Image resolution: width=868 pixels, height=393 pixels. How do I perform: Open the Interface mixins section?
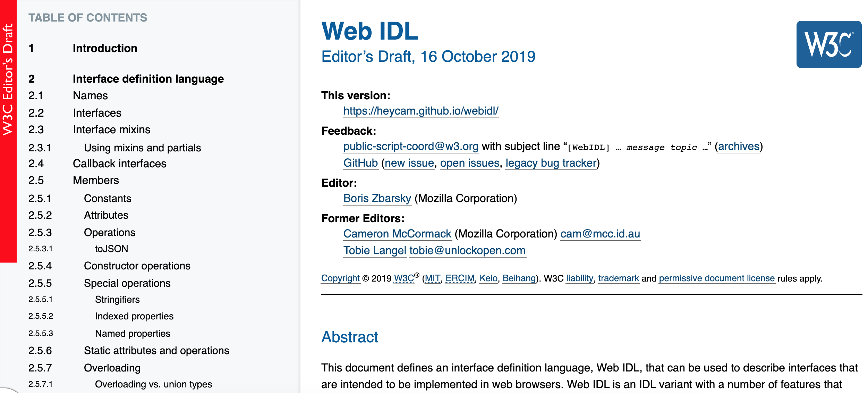point(111,129)
